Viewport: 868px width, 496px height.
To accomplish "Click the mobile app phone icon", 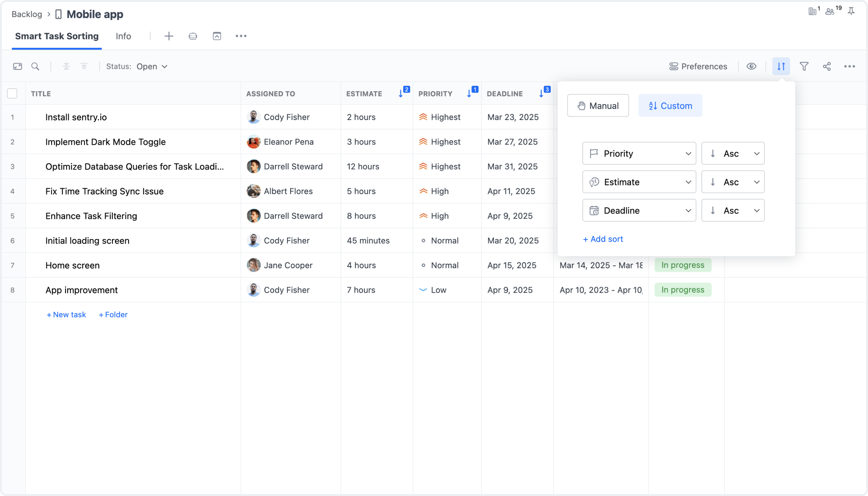I will [59, 14].
